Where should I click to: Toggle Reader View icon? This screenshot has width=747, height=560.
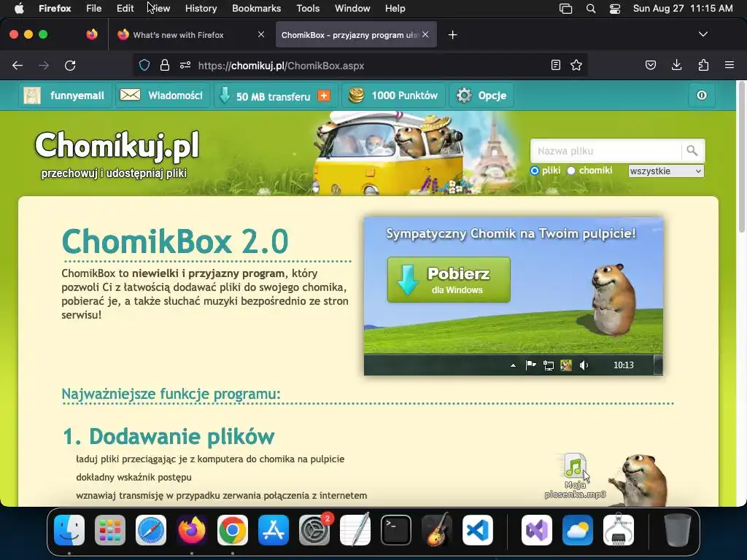pos(555,65)
